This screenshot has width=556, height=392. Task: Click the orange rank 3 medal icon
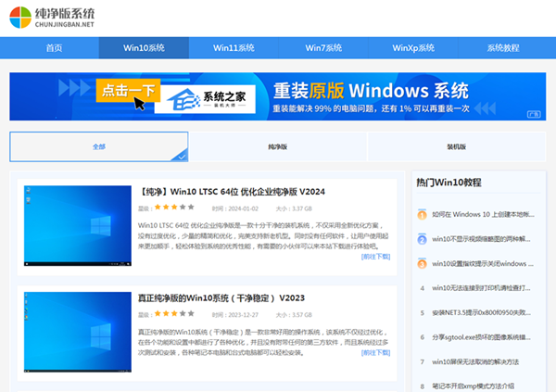pos(422,263)
